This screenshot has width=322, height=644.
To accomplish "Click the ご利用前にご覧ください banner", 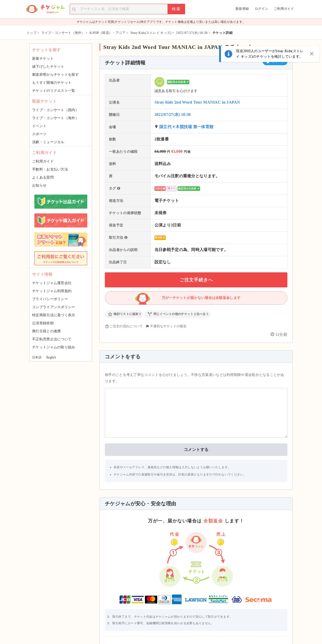I will tap(61, 258).
